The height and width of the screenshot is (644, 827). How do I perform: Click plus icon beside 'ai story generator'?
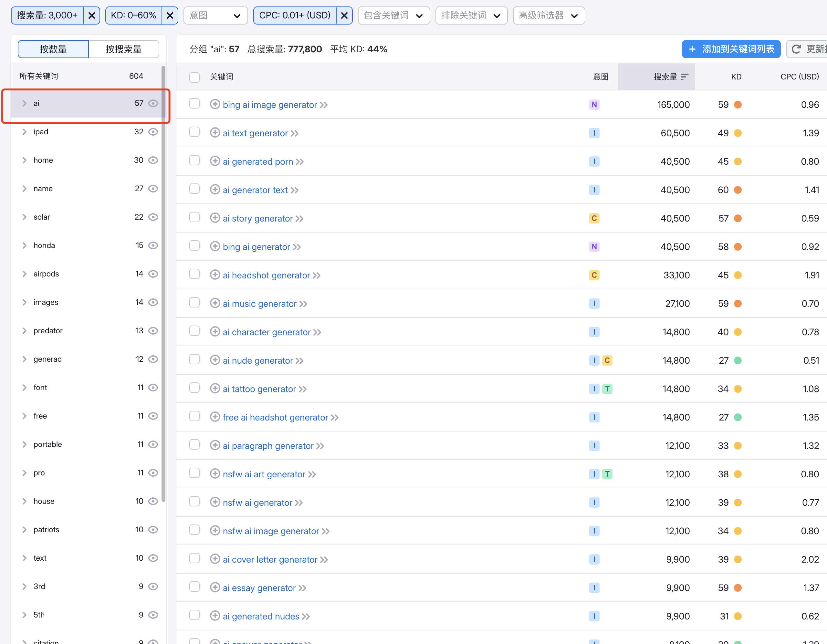[x=215, y=218]
